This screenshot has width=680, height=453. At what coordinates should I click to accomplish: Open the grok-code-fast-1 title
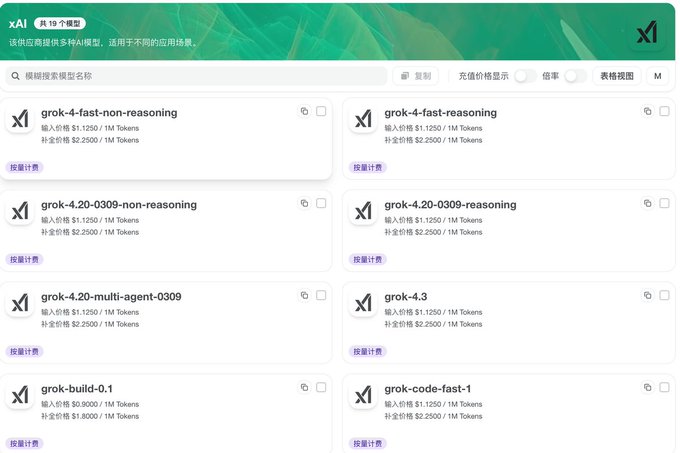[x=428, y=388]
